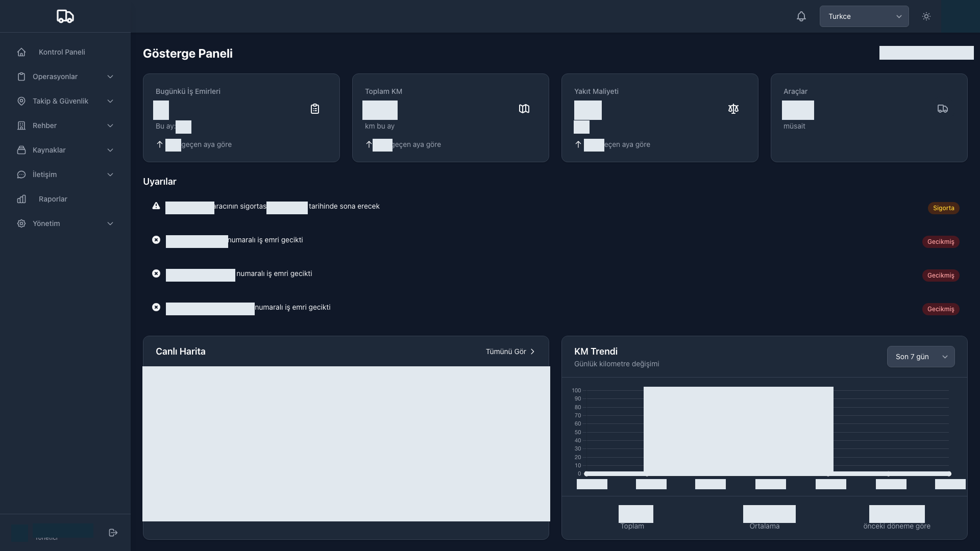The width and height of the screenshot is (980, 551).
Task: Click the 'önceki döneme göre' label
Action: [x=897, y=526]
